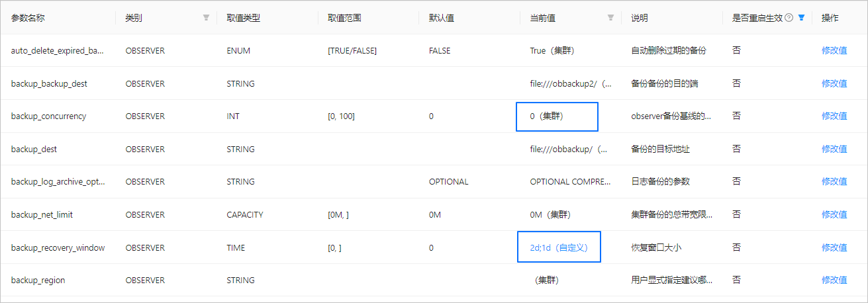
Task: Click the 取值类型 column header
Action: 244,19
